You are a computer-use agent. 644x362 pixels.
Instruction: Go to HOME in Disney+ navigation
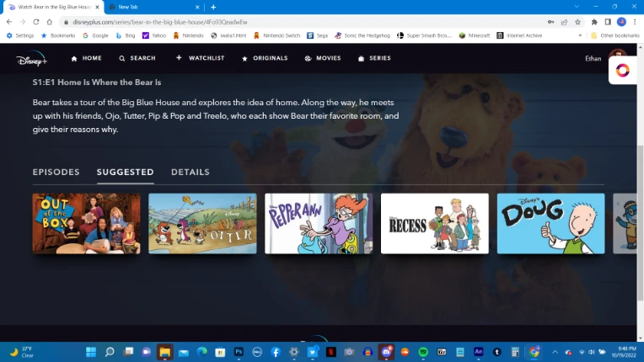(86, 58)
